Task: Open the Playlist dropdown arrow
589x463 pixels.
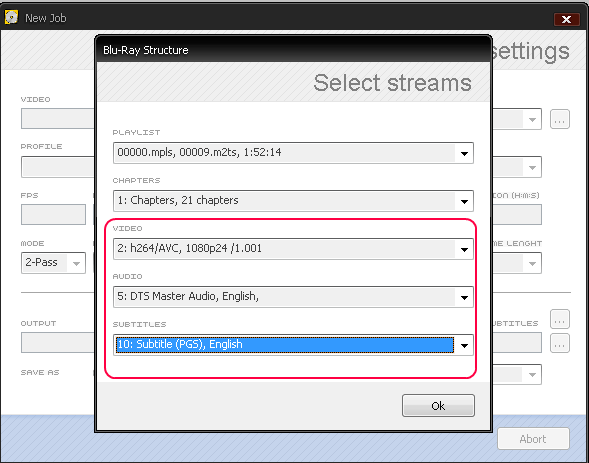Action: point(464,153)
